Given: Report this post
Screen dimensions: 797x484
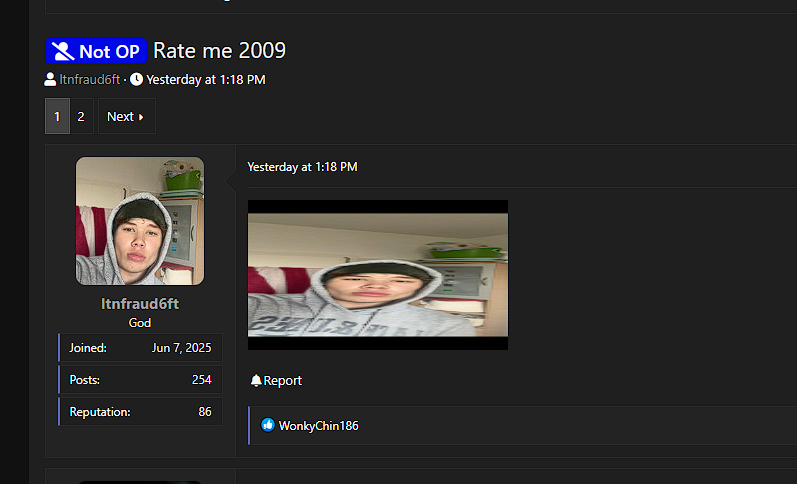Looking at the screenshot, I should tap(283, 381).
